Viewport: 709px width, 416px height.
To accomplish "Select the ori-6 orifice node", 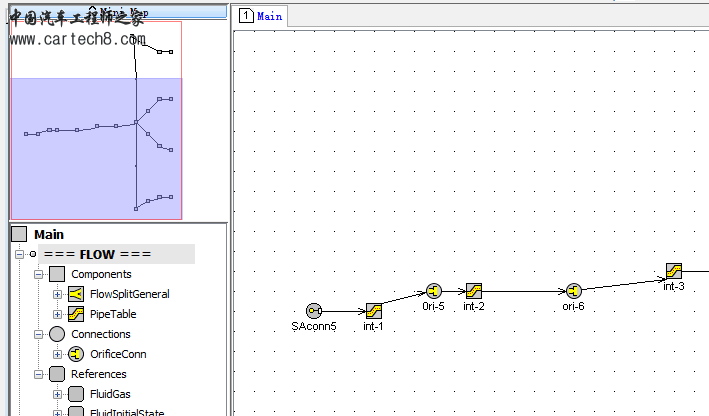I will (573, 291).
